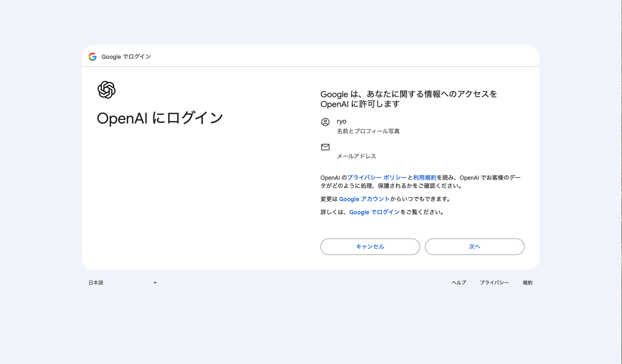622x364 pixels.
Task: Click 次へ to continue
Action: tap(474, 247)
